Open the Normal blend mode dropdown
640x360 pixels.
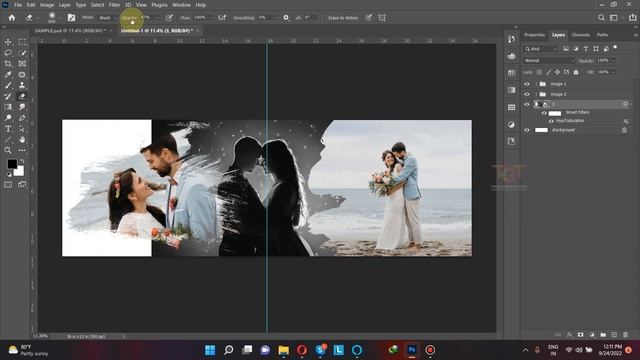(x=549, y=60)
